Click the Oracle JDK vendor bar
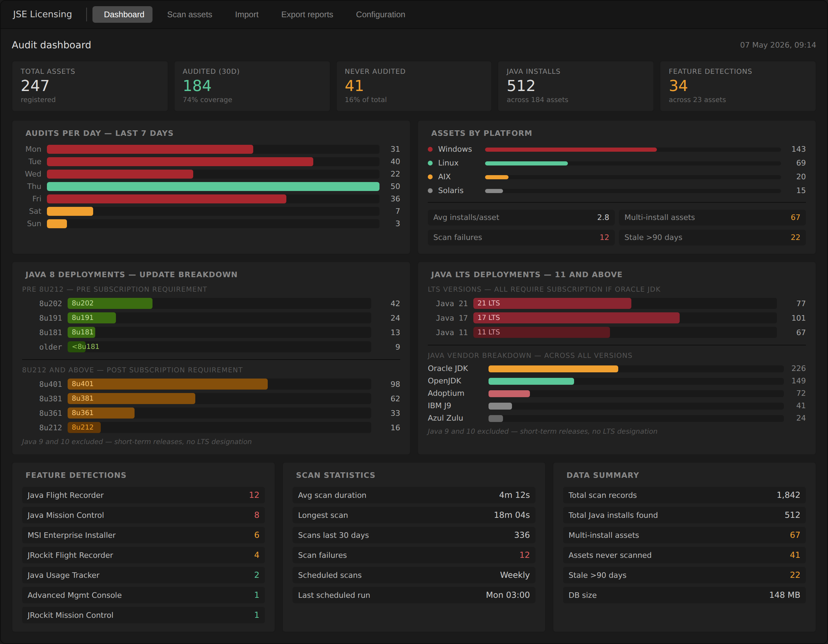The image size is (828, 644). [553, 369]
